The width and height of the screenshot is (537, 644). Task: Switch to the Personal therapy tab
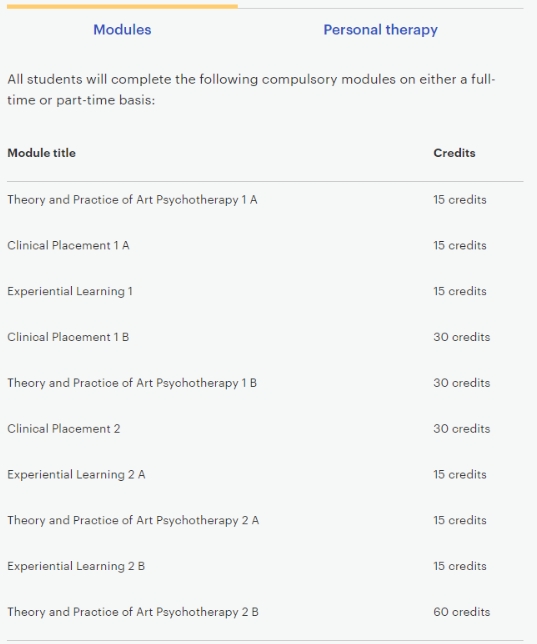(380, 30)
